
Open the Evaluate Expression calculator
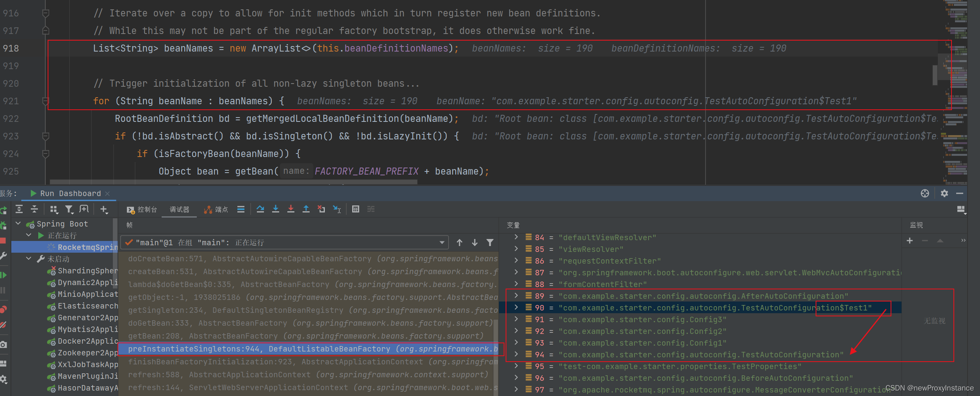pyautogui.click(x=356, y=209)
